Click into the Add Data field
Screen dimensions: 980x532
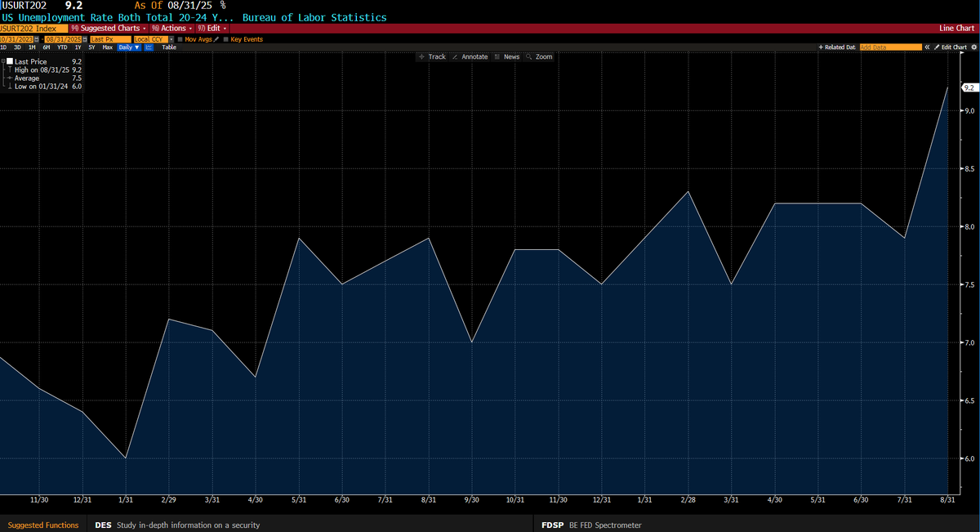point(891,47)
